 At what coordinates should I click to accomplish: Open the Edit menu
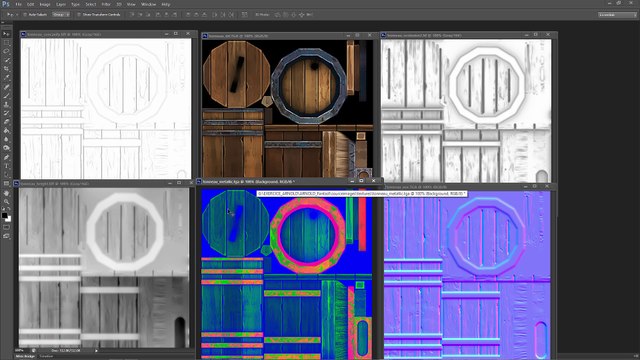tap(31, 4)
